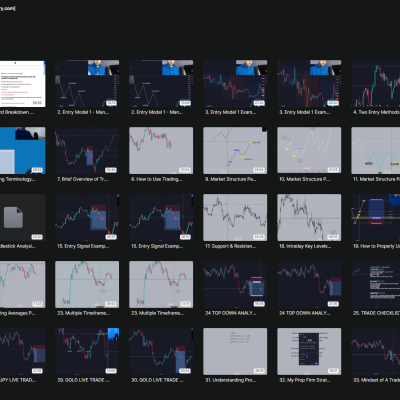Select the '8. How to Use Trading...' label
This screenshot has height=400, width=400.
[x=157, y=179]
